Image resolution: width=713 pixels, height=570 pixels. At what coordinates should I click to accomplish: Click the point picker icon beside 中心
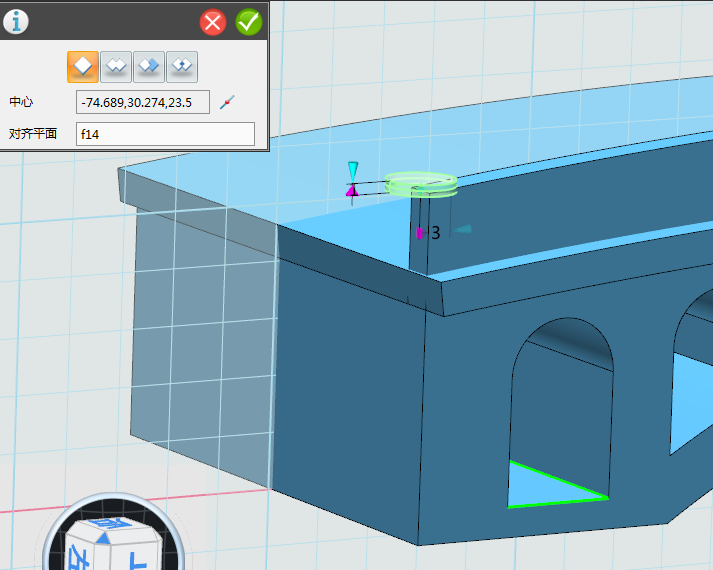[227, 102]
